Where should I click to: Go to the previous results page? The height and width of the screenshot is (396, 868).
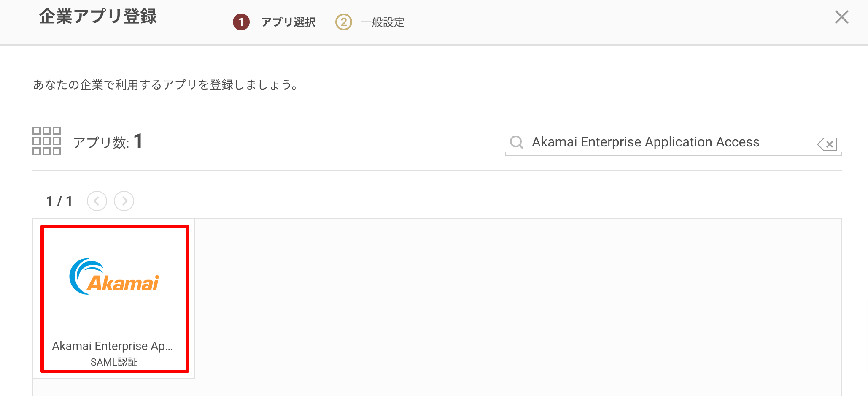[97, 201]
